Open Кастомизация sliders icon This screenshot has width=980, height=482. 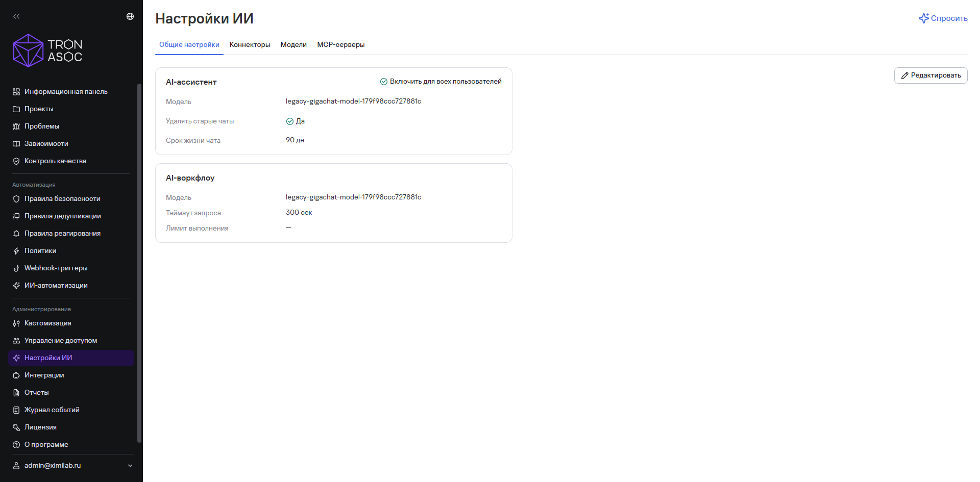[16, 323]
